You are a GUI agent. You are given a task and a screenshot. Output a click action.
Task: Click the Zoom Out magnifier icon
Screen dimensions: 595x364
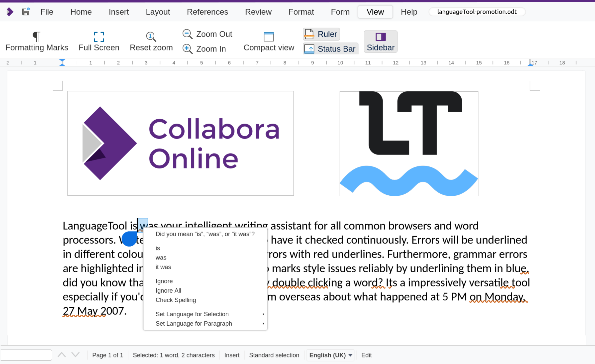187,34
